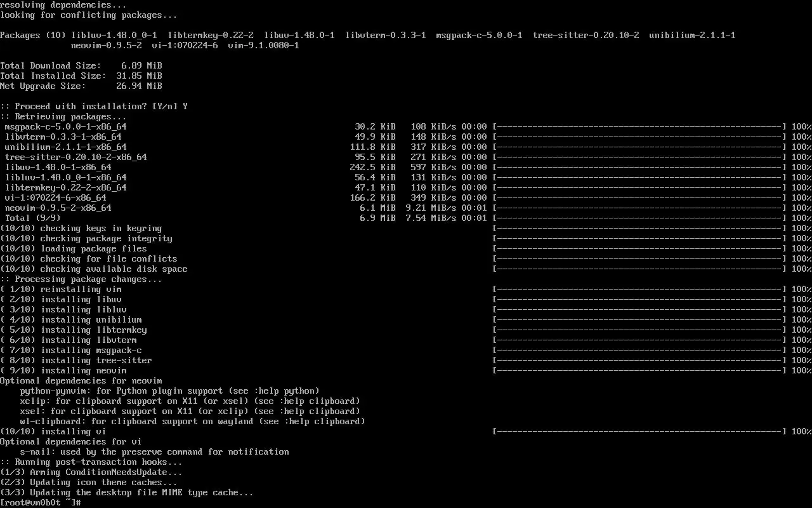Click the 'Total (9/9)' progress bar
This screenshot has height=508, width=812.
[639, 218]
